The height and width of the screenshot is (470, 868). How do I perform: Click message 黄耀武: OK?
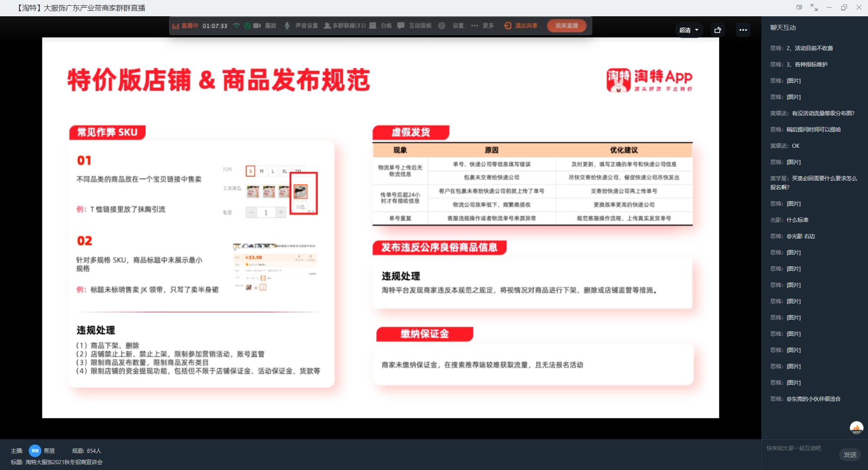pyautogui.click(x=785, y=146)
